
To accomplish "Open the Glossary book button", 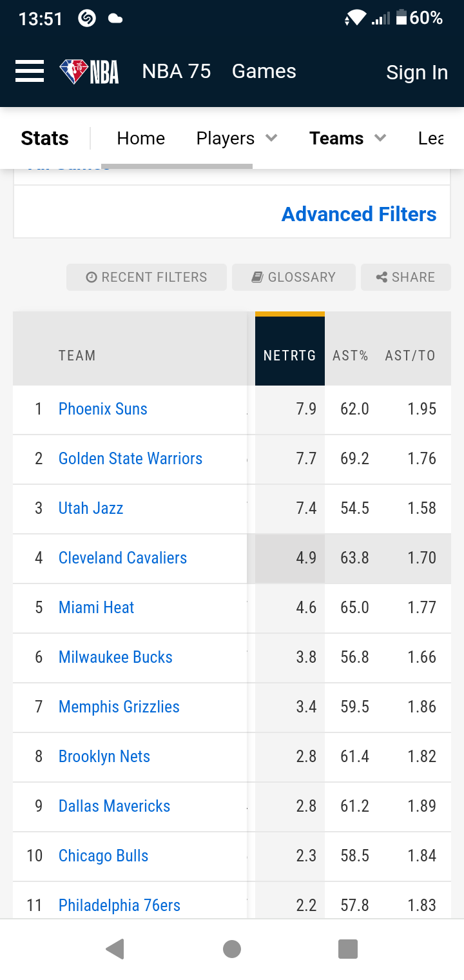I will pos(294,277).
